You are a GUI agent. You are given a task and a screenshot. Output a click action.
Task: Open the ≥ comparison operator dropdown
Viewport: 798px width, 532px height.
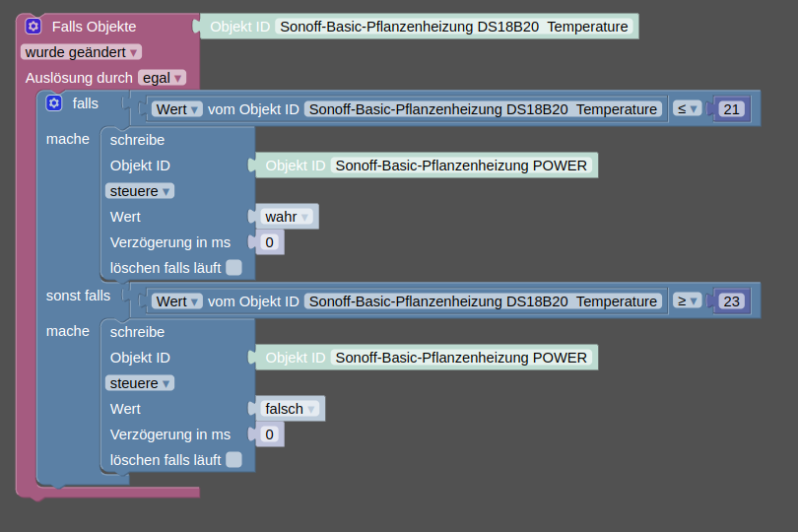click(x=687, y=301)
